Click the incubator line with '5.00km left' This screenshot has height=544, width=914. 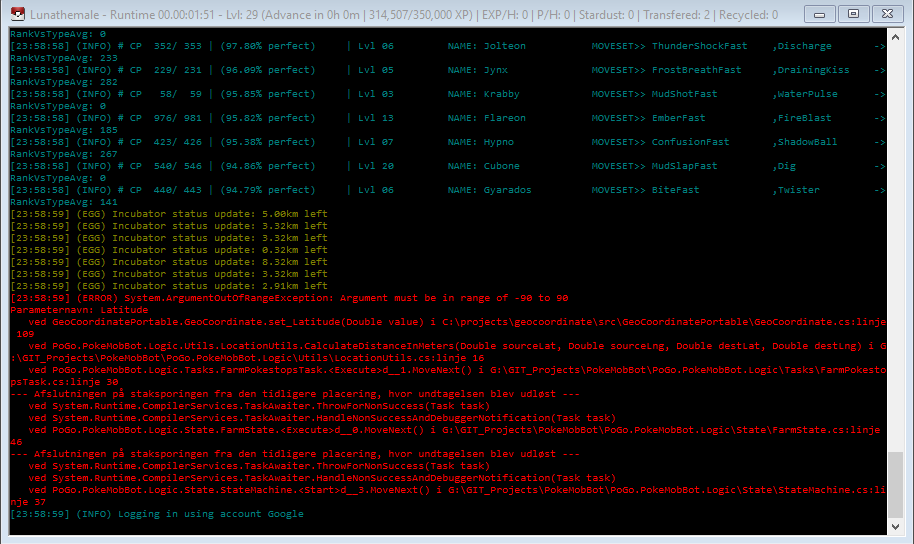click(169, 213)
